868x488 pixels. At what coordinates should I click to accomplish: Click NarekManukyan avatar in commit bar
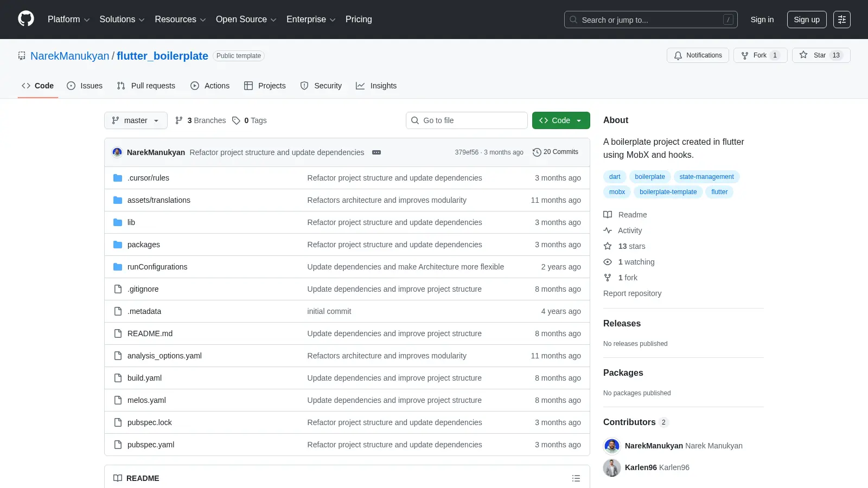117,152
